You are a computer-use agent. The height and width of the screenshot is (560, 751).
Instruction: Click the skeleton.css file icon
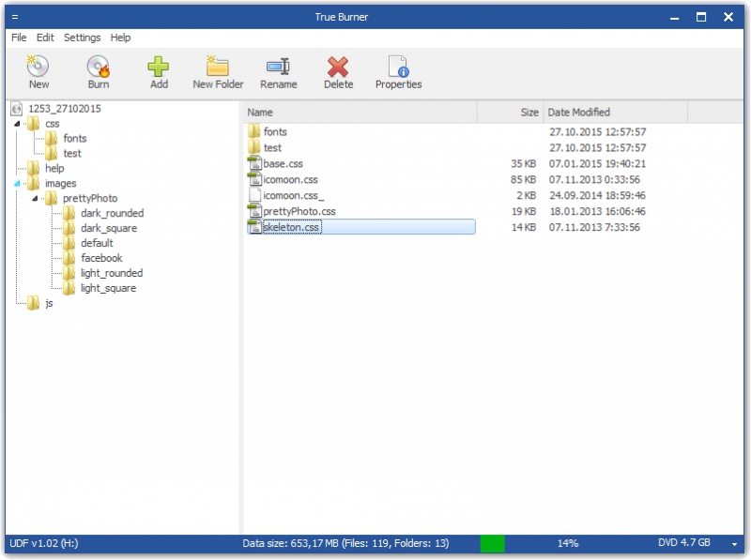tap(254, 227)
